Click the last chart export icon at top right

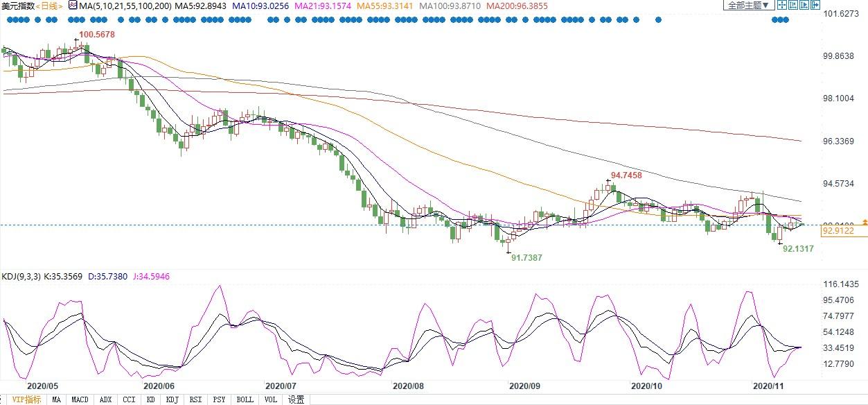(x=815, y=5)
